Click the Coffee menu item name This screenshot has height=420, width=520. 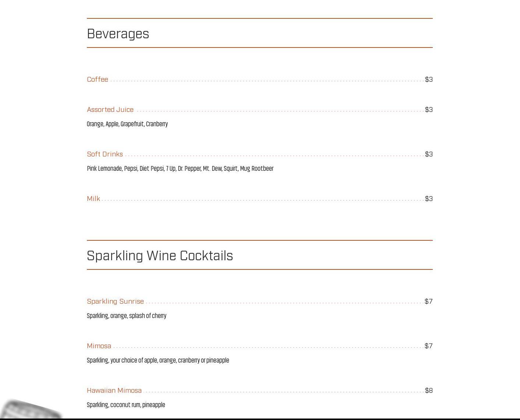98,80
